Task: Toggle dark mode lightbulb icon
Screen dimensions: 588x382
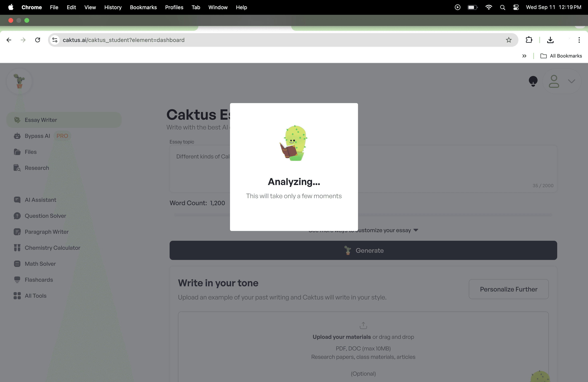Action: 533,81
